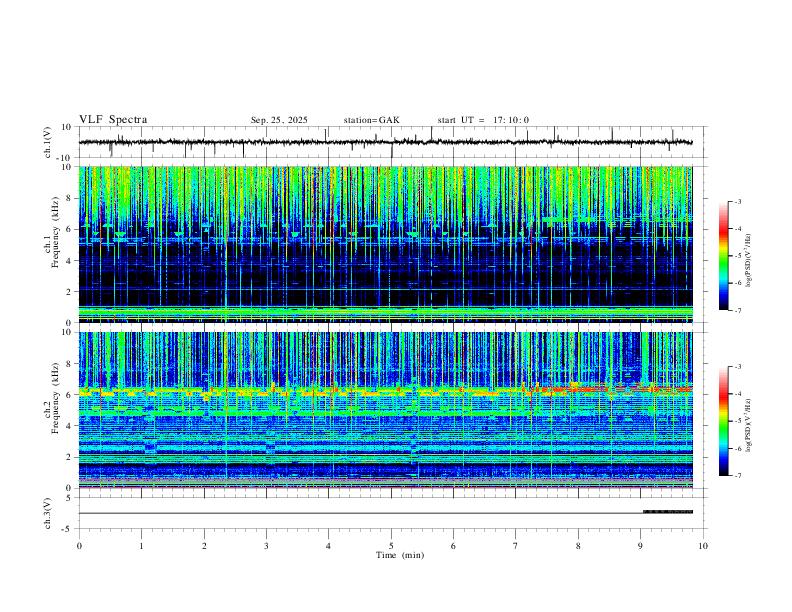The height and width of the screenshot is (612, 792).
Task: Click the "VLF Spectra" title text
Action: click(113, 120)
